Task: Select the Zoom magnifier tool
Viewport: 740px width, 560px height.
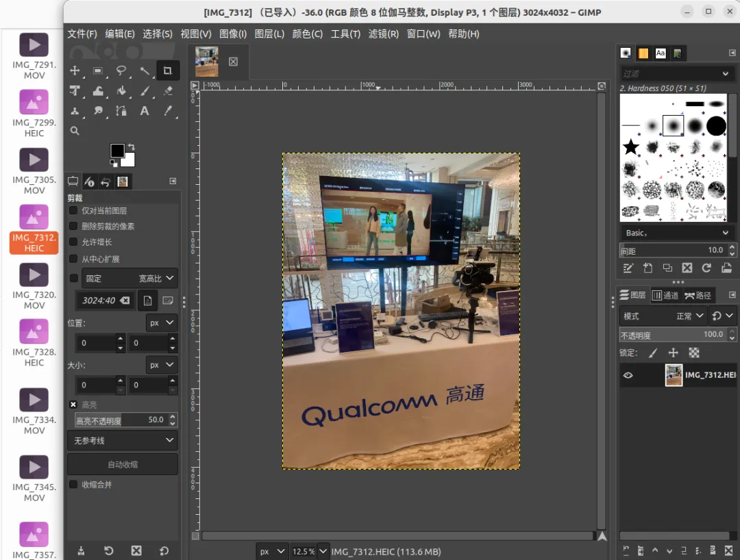Action: [x=75, y=131]
